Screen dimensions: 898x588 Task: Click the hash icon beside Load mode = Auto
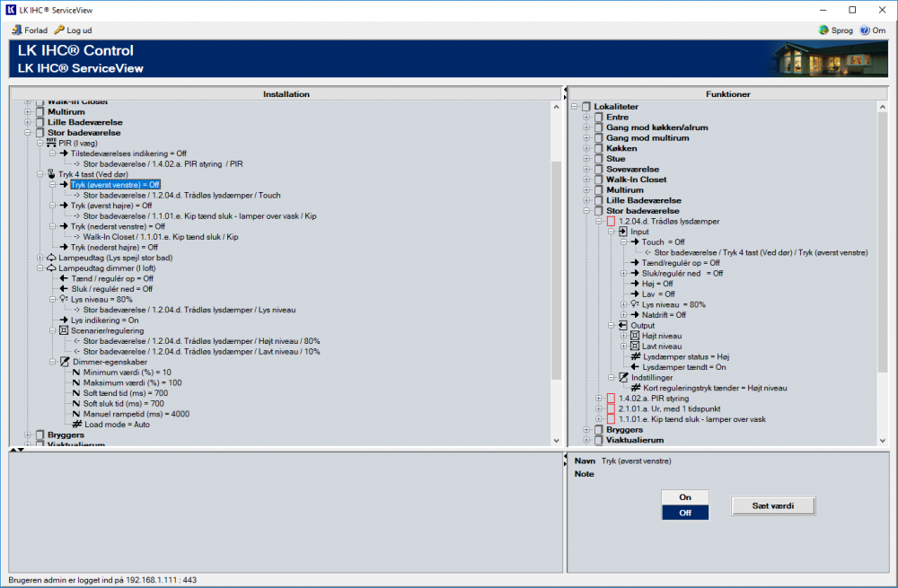(76, 425)
